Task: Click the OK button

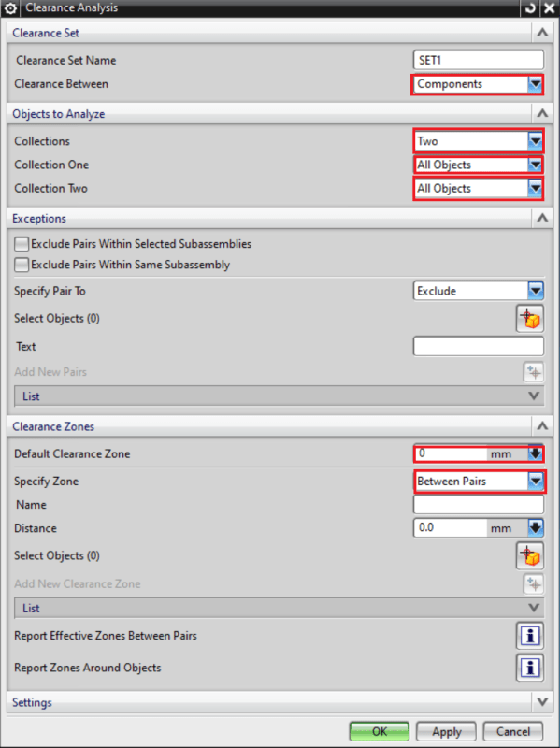Action: (380, 731)
